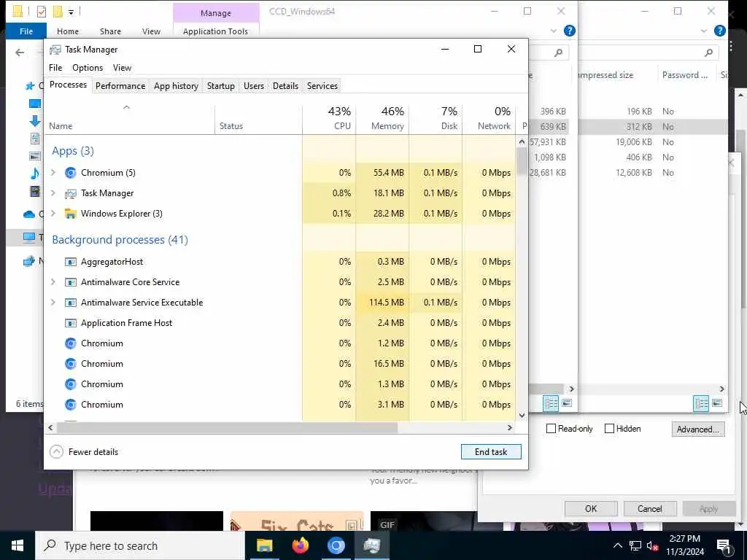Open Task Manager View menu

[x=122, y=68]
